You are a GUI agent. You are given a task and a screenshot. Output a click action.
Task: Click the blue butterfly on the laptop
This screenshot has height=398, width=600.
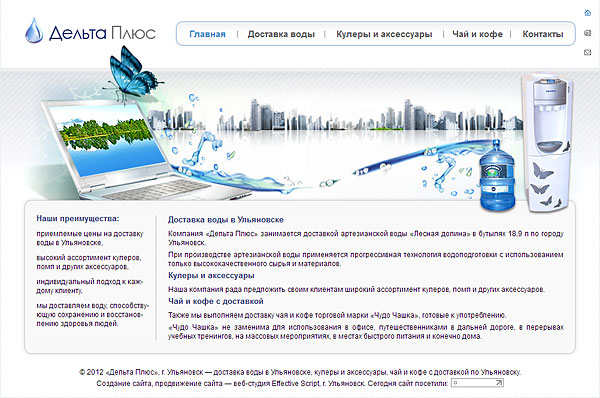[x=133, y=73]
